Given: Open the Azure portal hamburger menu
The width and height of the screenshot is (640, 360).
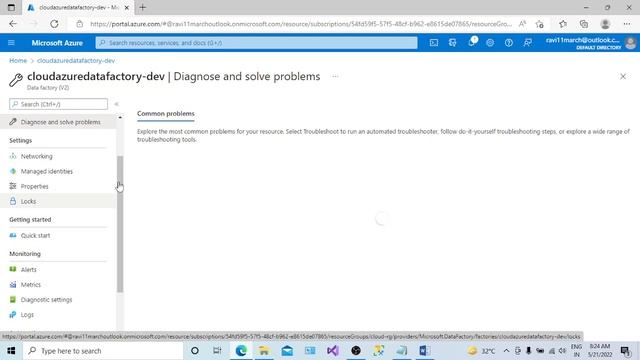Looking at the screenshot, I should (x=11, y=42).
